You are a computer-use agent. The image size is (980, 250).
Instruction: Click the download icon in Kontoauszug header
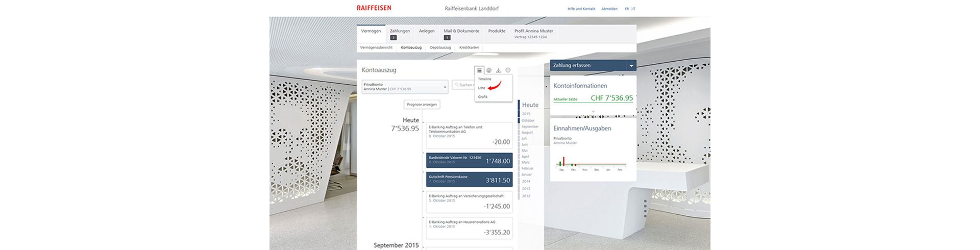click(499, 70)
